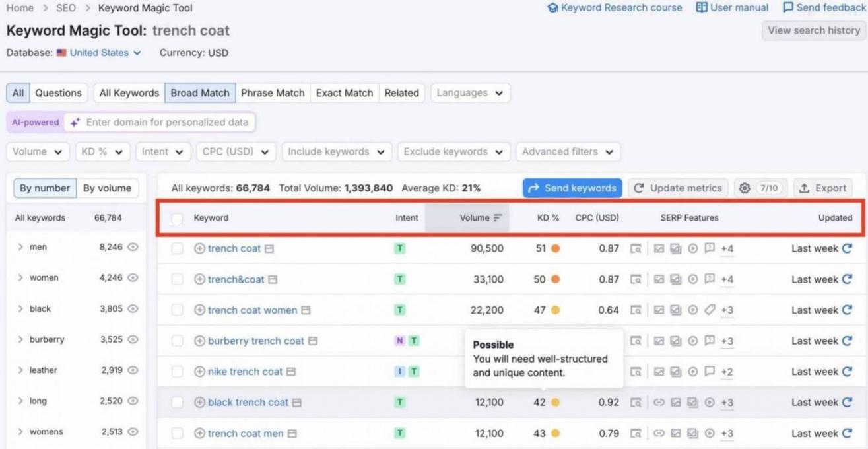Open the KD % filter dropdown

(102, 152)
